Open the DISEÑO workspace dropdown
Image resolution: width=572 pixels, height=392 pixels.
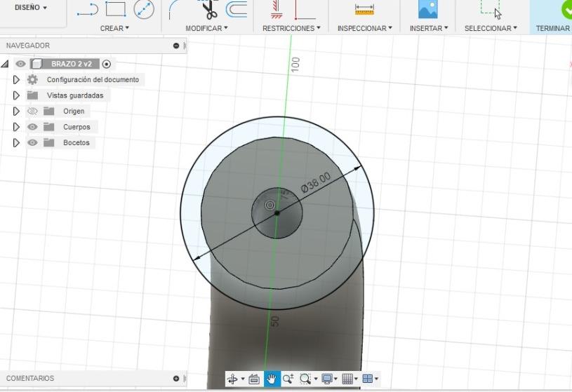click(31, 8)
